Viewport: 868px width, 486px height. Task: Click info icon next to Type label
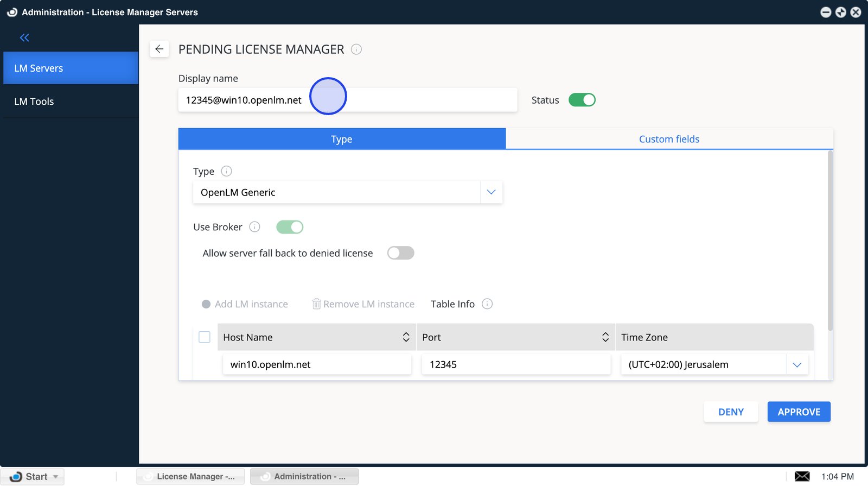click(x=227, y=171)
